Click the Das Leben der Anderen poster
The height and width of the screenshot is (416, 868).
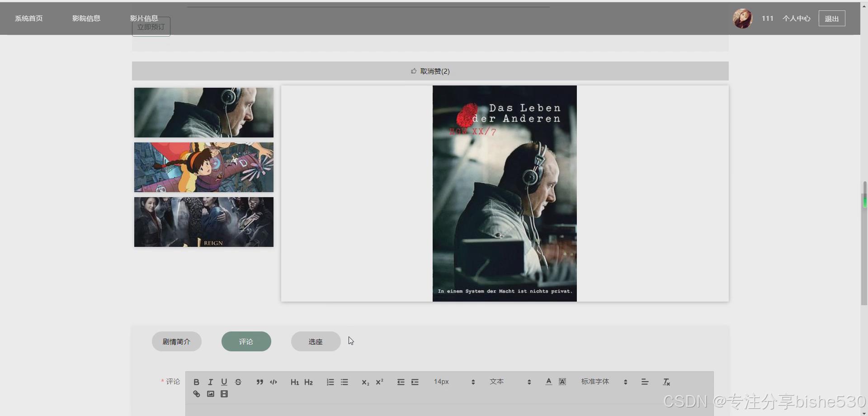pyautogui.click(x=505, y=194)
